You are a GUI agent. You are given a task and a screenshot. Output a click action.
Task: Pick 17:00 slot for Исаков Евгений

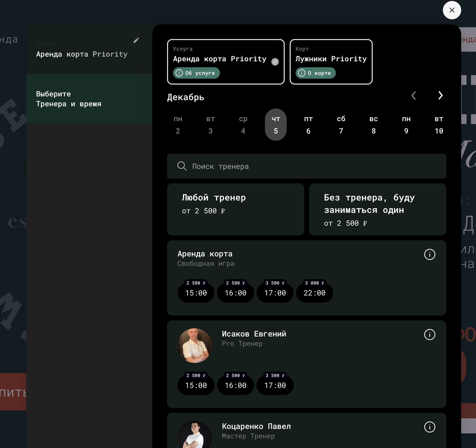coord(275,385)
